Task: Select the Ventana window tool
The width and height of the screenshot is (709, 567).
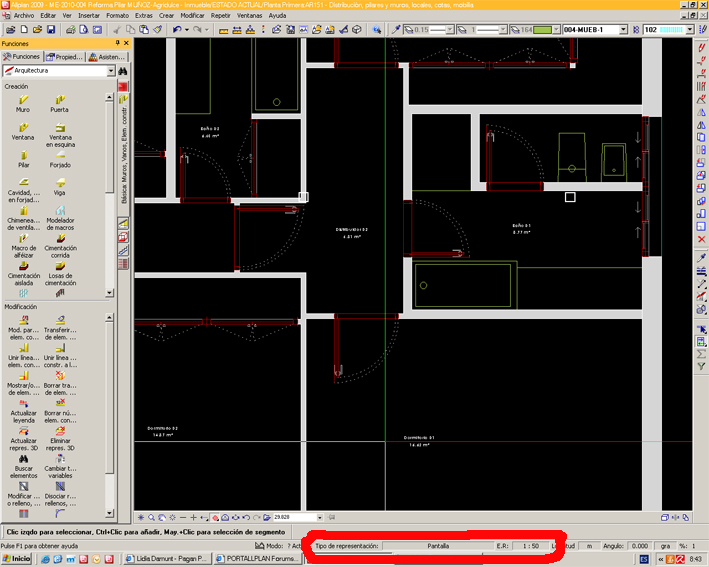Action: 23,132
